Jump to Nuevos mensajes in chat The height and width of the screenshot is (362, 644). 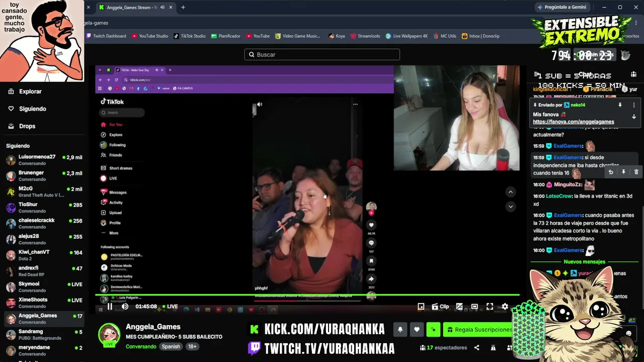click(584, 262)
